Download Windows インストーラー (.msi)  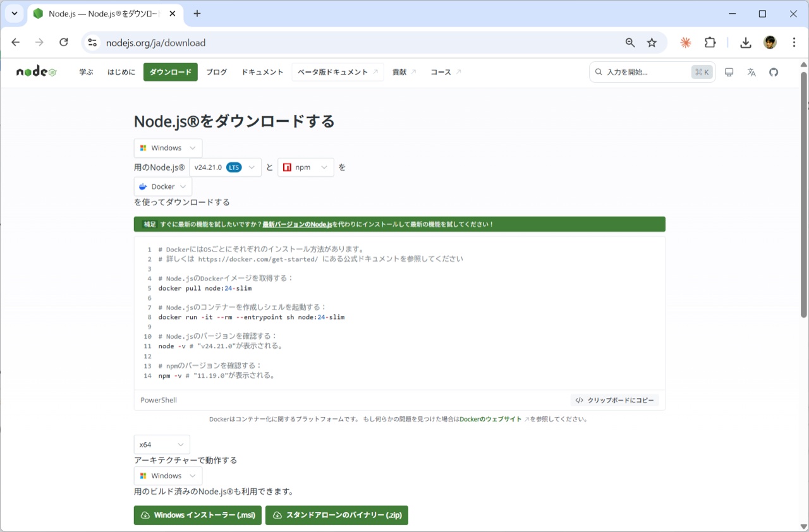pos(198,515)
